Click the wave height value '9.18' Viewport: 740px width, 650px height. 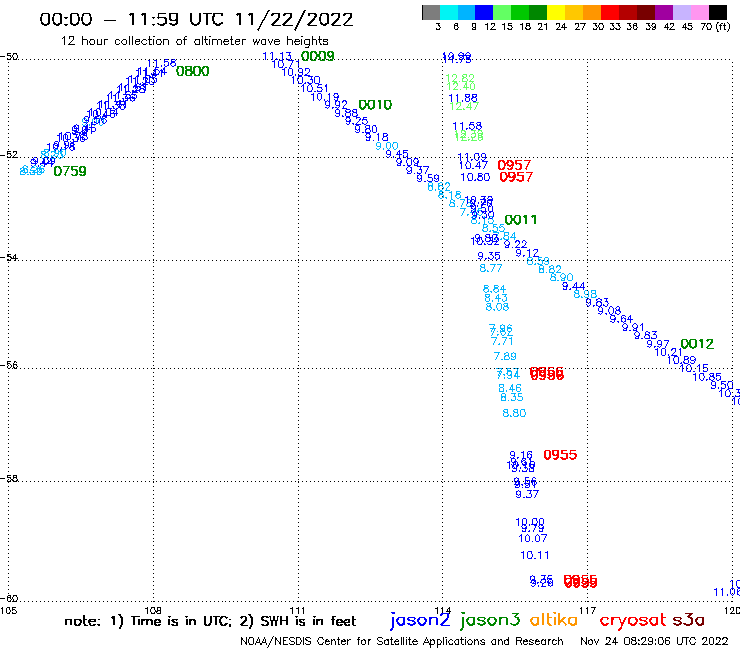(x=377, y=137)
